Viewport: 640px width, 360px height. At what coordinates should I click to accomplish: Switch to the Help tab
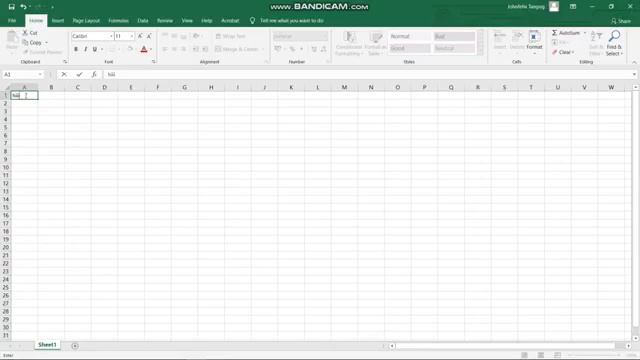click(x=207, y=20)
